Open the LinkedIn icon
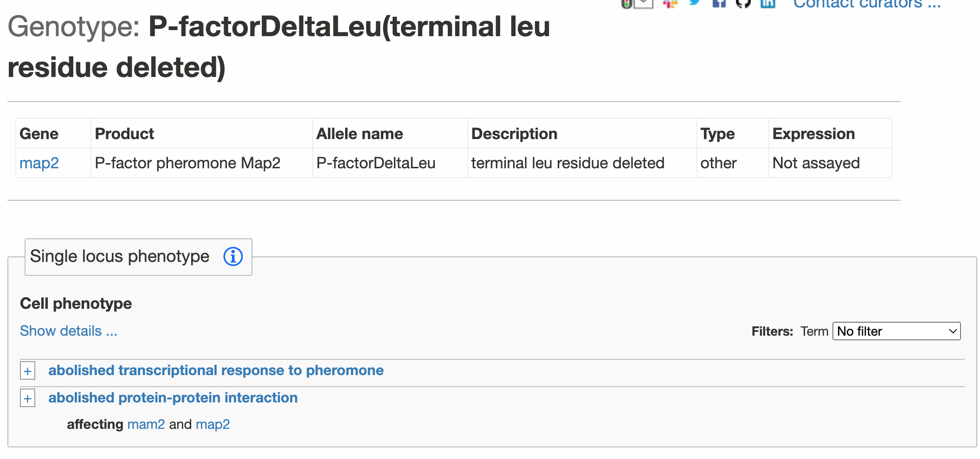Screen dimensions: 980x459 click(768, 4)
